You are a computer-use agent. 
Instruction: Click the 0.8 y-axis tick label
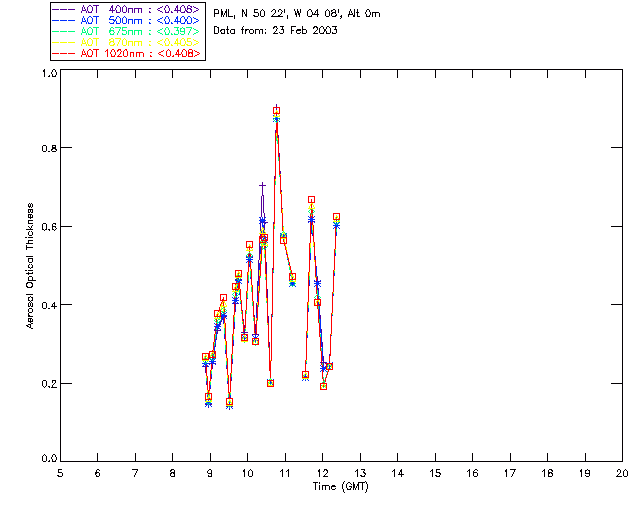point(49,148)
